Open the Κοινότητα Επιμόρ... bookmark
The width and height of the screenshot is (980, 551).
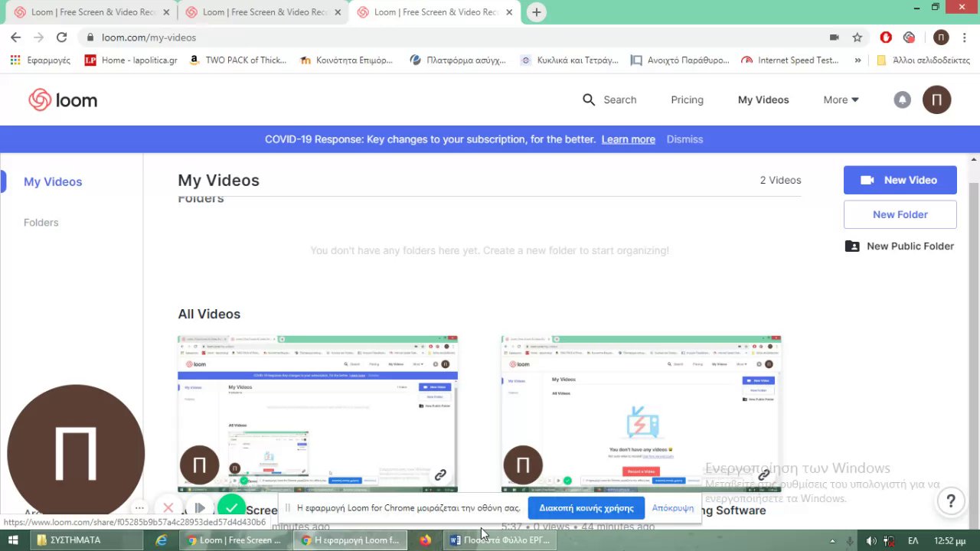tap(346, 60)
